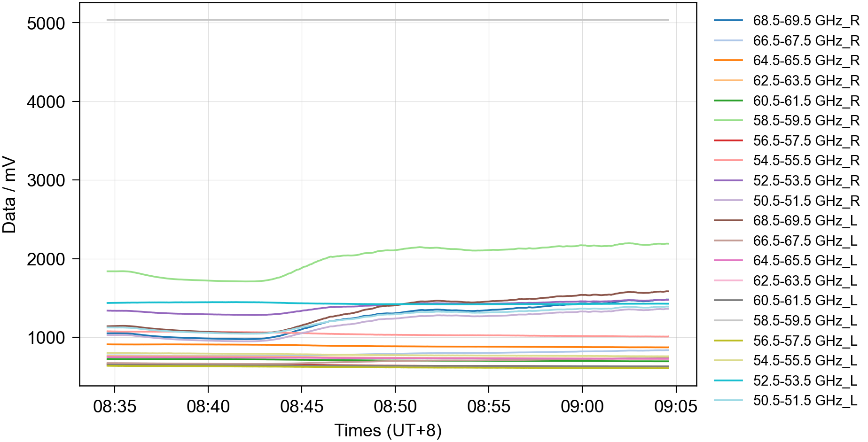
Task: Click the 60.5-61.5 GHz_L legend label
Action: tap(805, 301)
